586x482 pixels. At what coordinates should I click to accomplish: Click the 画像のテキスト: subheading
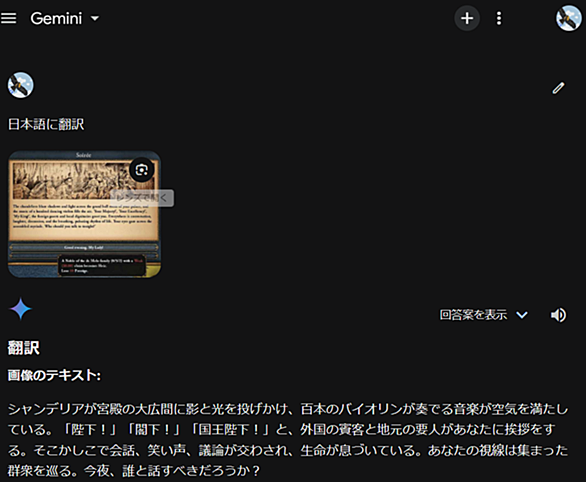coord(54,375)
